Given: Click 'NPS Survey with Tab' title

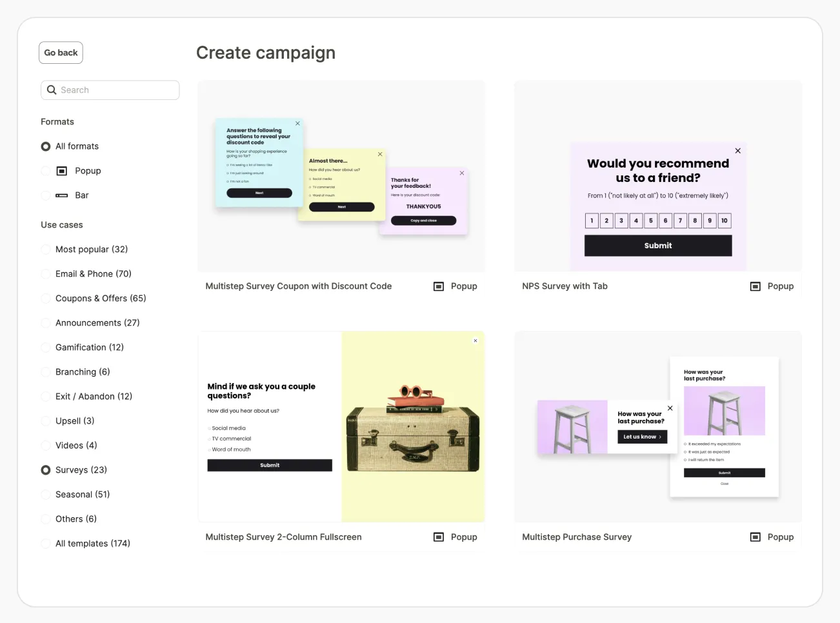Looking at the screenshot, I should point(565,286).
